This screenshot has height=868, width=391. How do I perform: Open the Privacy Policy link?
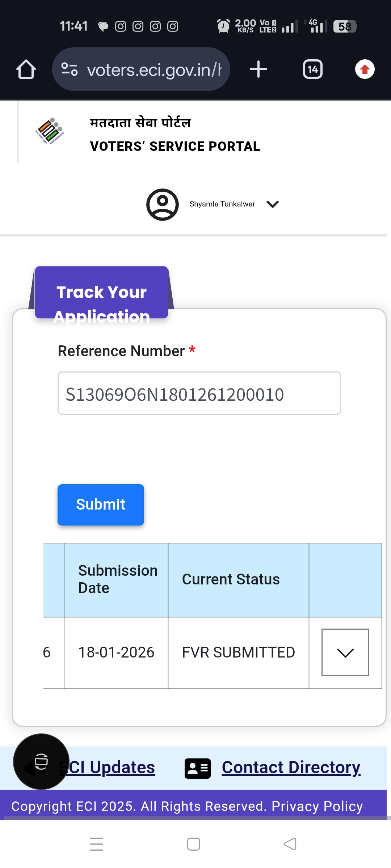pyautogui.click(x=317, y=807)
